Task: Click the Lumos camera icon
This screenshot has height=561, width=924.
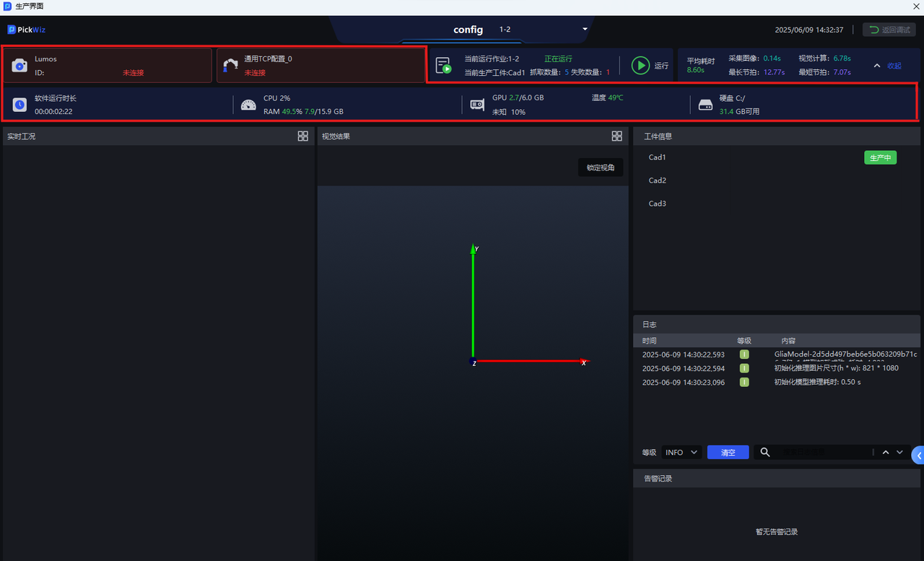Action: point(19,66)
